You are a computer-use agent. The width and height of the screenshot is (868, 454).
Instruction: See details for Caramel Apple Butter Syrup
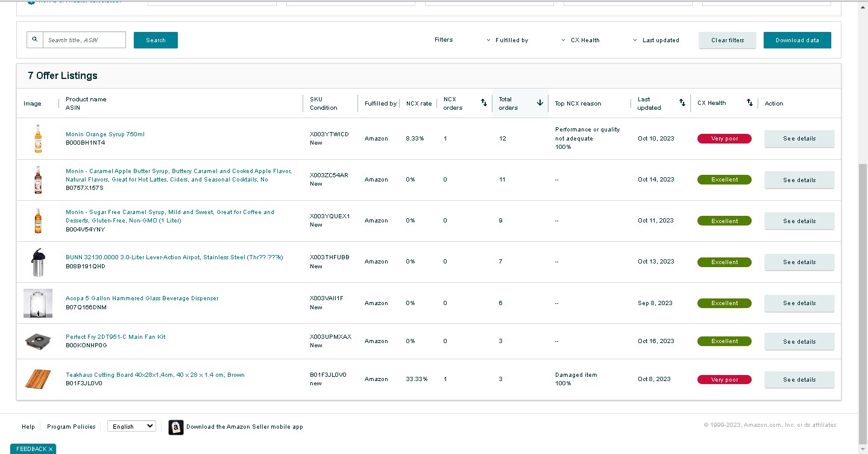coord(799,180)
